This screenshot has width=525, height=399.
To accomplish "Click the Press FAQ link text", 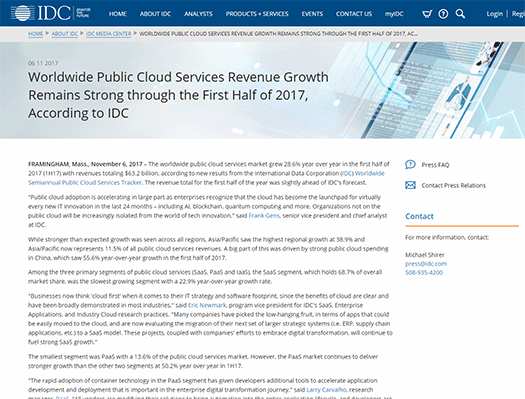I will point(435,165).
